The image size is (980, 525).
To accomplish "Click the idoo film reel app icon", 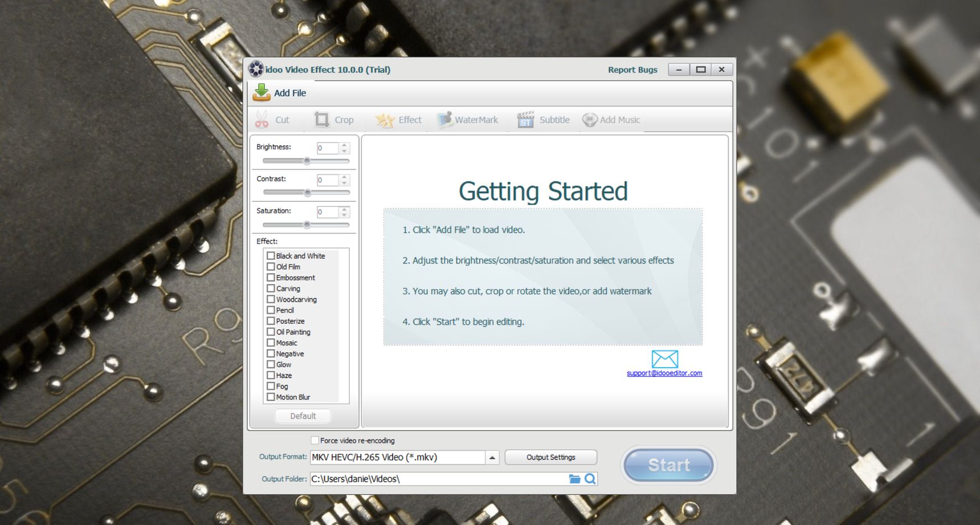I will 256,69.
